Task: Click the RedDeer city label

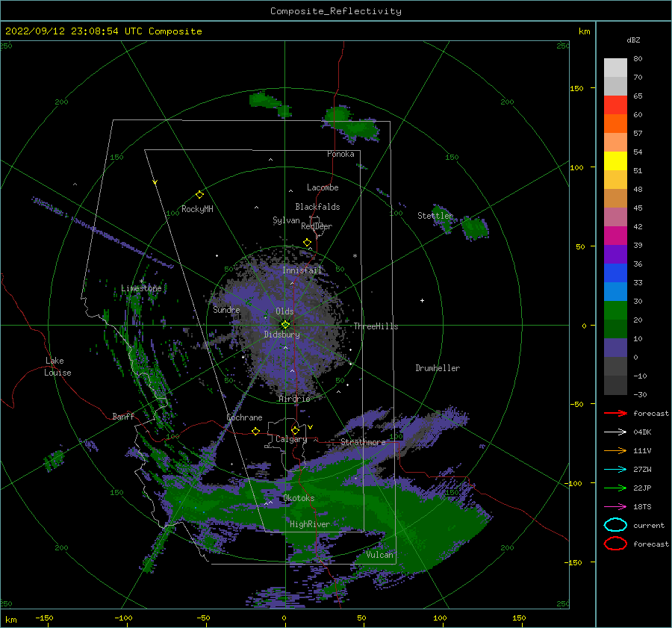Action: (x=317, y=226)
